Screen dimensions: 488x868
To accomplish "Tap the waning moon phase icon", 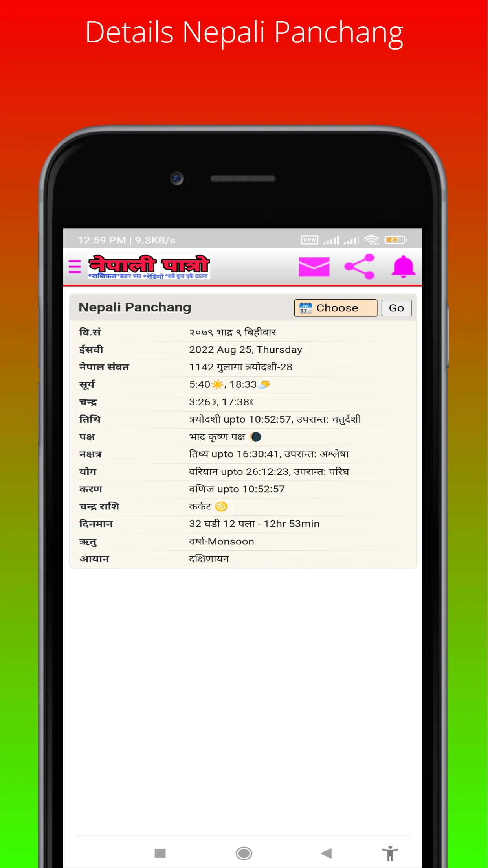I will [255, 437].
